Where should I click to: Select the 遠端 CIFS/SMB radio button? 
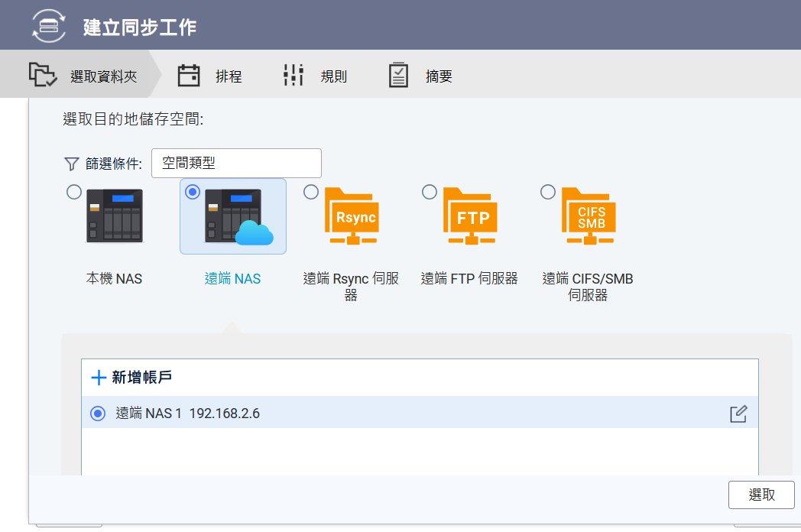[x=548, y=192]
